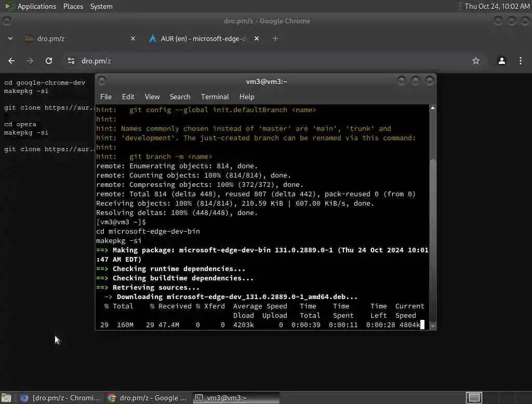Open the System menu in top panel
The image size is (532, 404).
(101, 6)
